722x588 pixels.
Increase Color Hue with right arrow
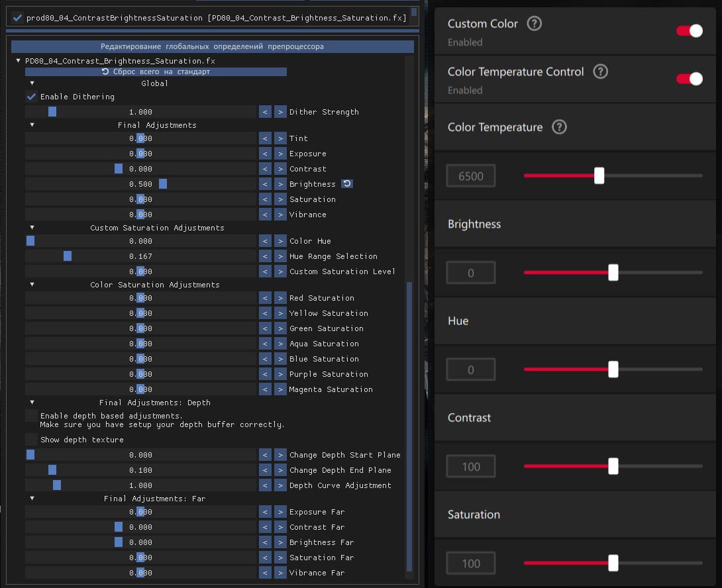(280, 241)
